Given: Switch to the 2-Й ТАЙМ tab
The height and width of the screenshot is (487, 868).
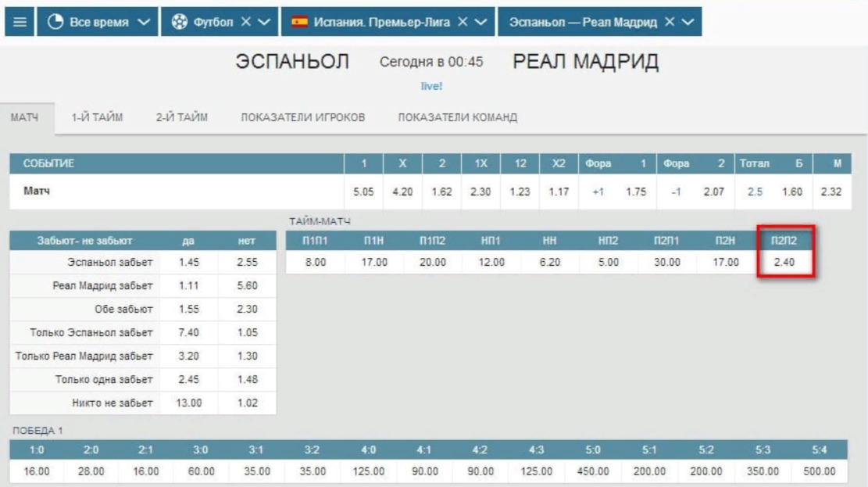Looking at the screenshot, I should point(181,117).
